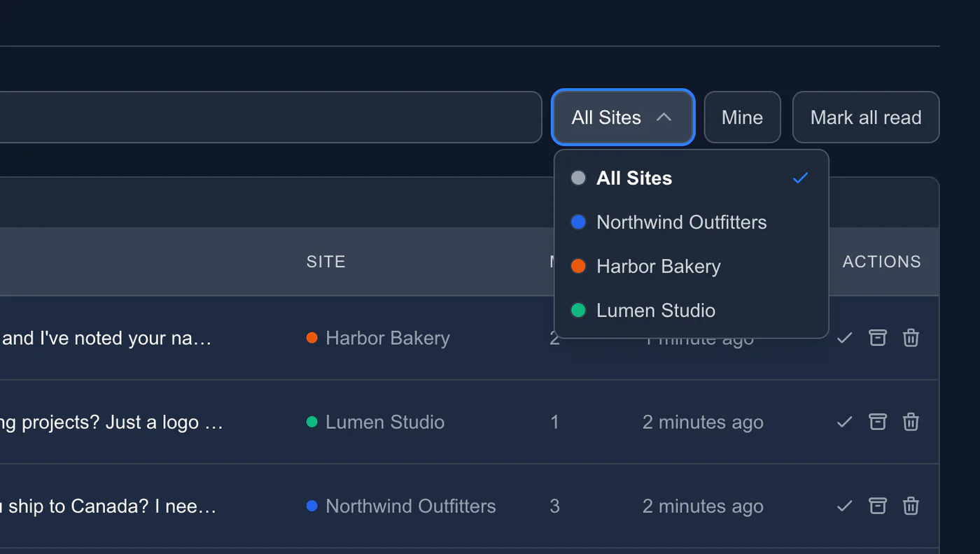Archive the Northwind Outfitters conversation

click(878, 506)
